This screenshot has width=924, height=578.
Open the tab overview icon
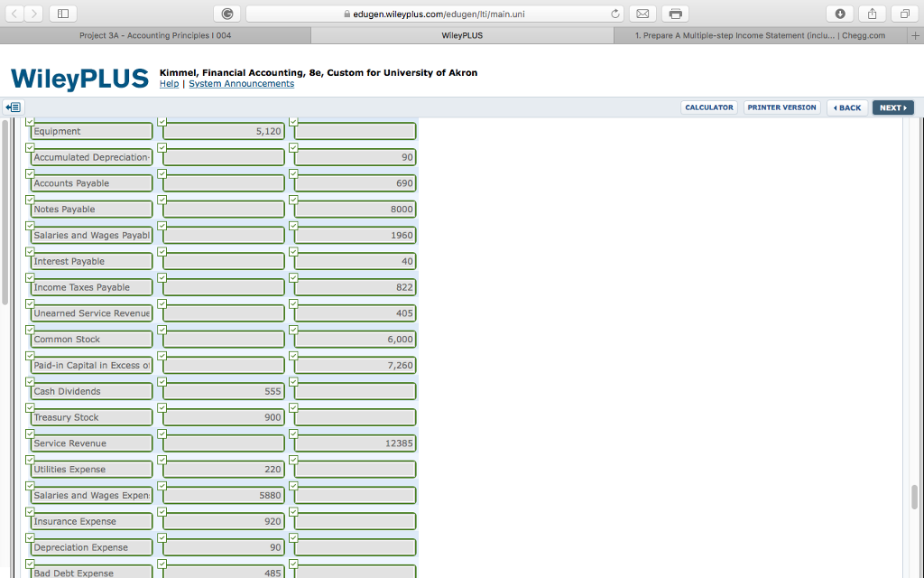(x=904, y=14)
